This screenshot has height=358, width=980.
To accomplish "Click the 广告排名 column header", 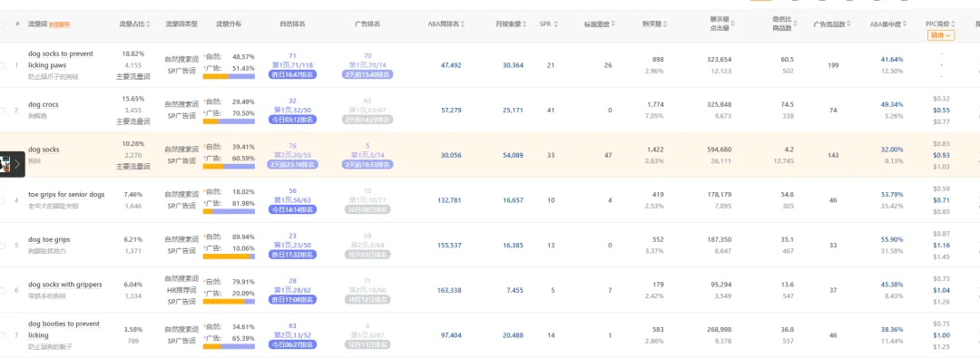I will point(367,24).
